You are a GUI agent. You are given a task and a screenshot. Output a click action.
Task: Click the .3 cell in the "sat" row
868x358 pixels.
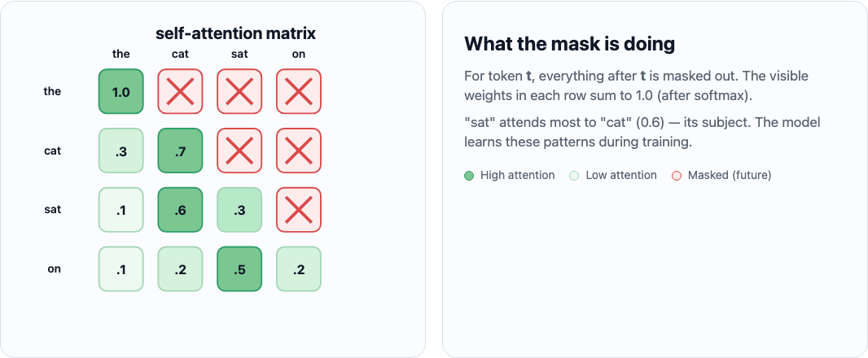coord(239,210)
